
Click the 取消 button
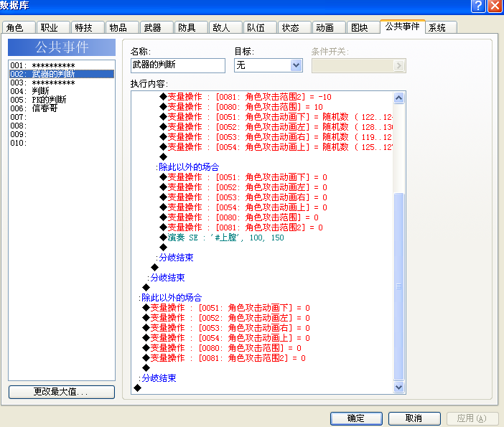414,418
